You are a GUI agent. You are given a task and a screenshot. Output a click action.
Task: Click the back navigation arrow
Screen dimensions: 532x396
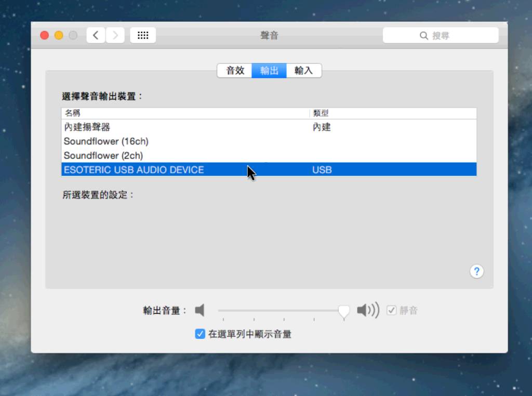pyautogui.click(x=96, y=35)
